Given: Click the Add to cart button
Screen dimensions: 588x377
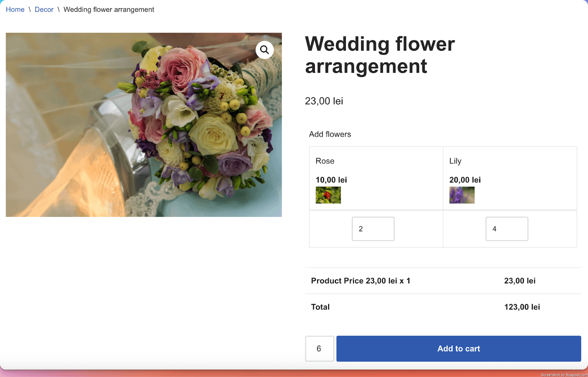Looking at the screenshot, I should pyautogui.click(x=458, y=348).
